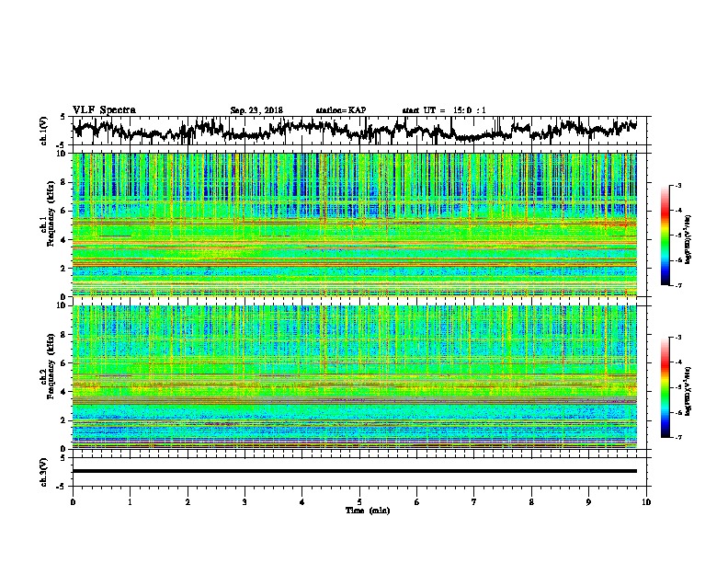The width and height of the screenshot is (728, 563).
Task: Click the "ch.3(V)" axis label
Action: (44, 473)
